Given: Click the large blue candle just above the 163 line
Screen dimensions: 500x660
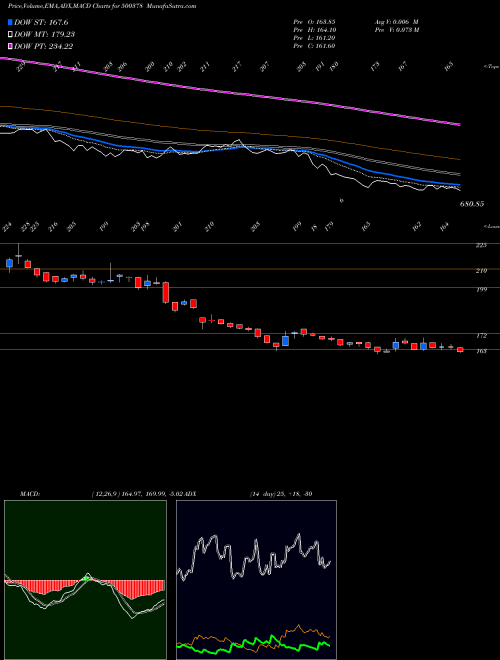Looking at the screenshot, I should [x=285, y=341].
